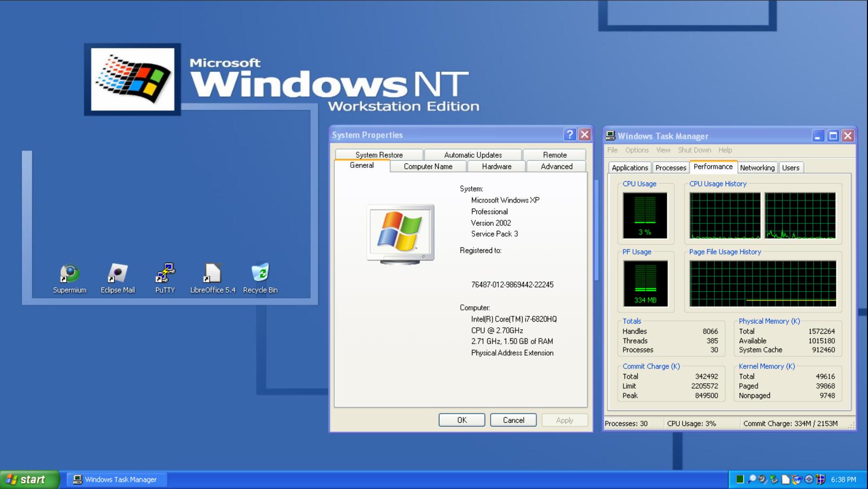Select the Supermium desktop shortcut
The image size is (868, 489).
pos(70,278)
